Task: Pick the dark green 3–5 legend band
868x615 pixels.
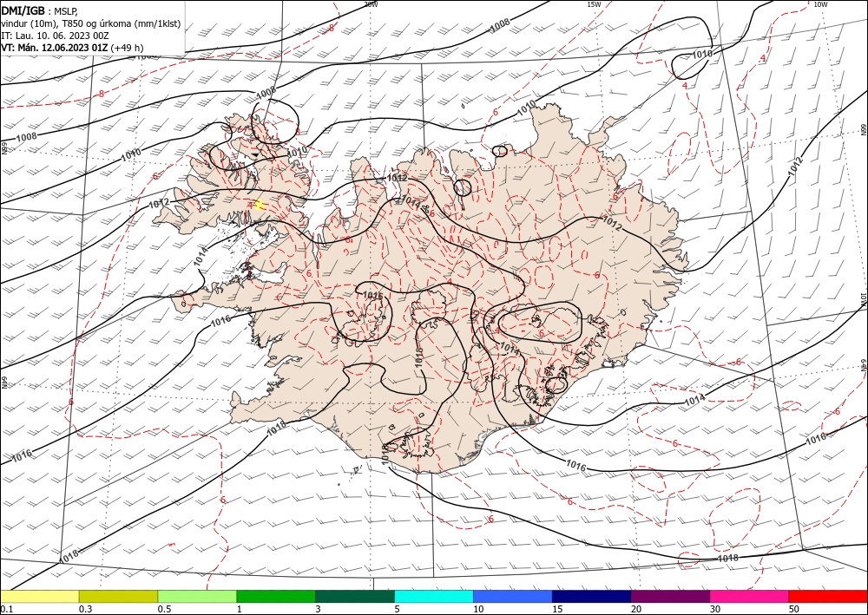Action: click(355, 596)
